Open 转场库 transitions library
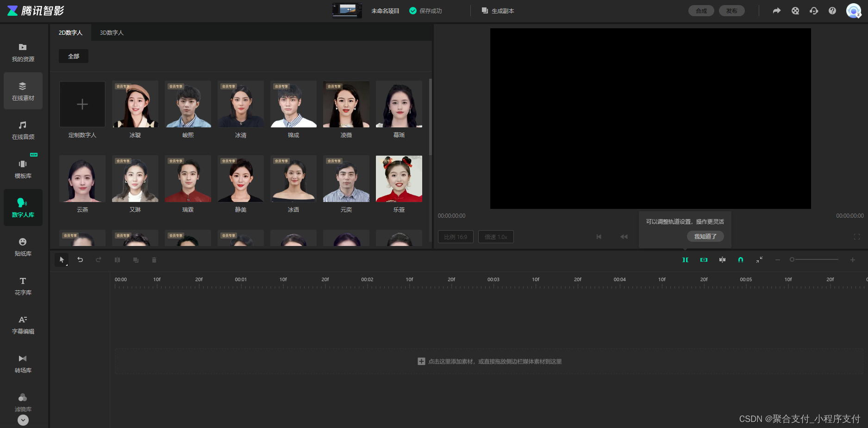The image size is (868, 428). [x=23, y=364]
